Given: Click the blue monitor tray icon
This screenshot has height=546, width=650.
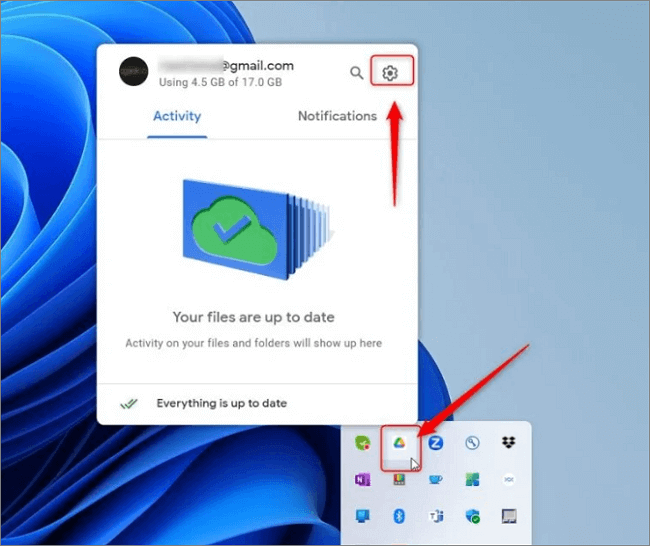Looking at the screenshot, I should [363, 516].
